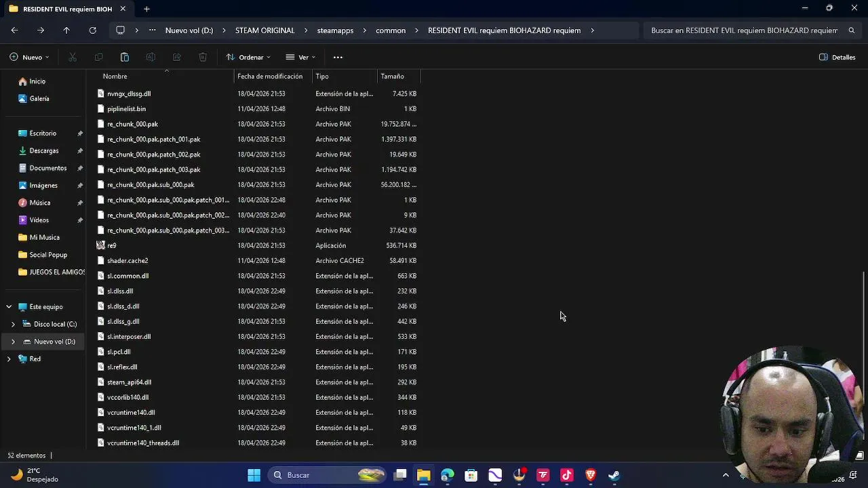Click the Paste clipboard icon
The width and height of the screenshot is (868, 488).
(125, 57)
